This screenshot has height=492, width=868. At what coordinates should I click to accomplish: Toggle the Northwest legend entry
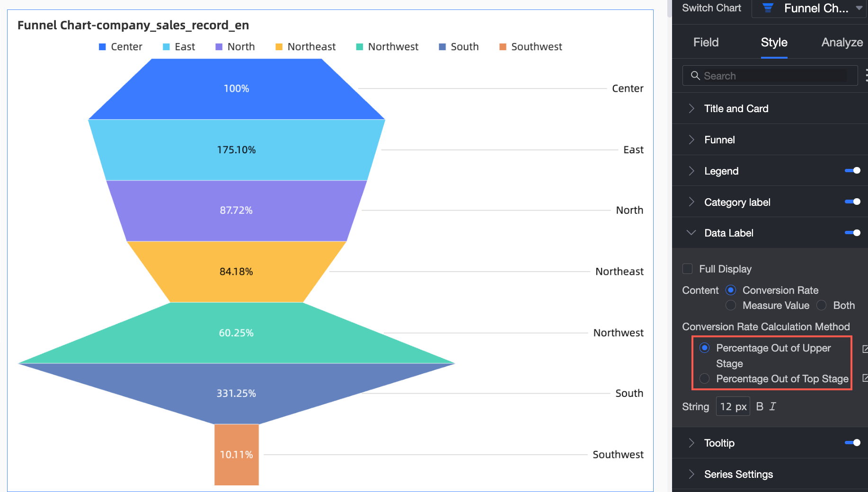coord(387,47)
